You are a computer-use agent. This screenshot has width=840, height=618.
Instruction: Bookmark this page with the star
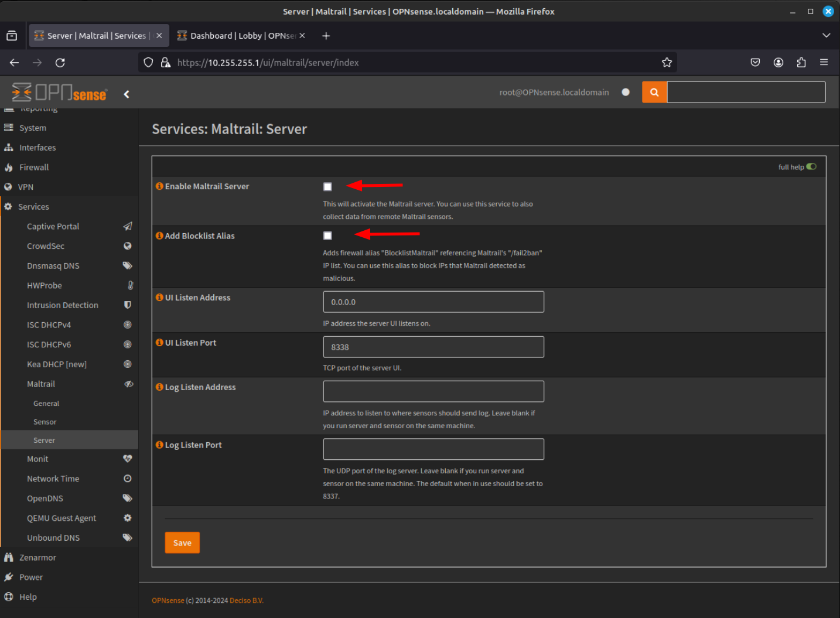point(667,63)
